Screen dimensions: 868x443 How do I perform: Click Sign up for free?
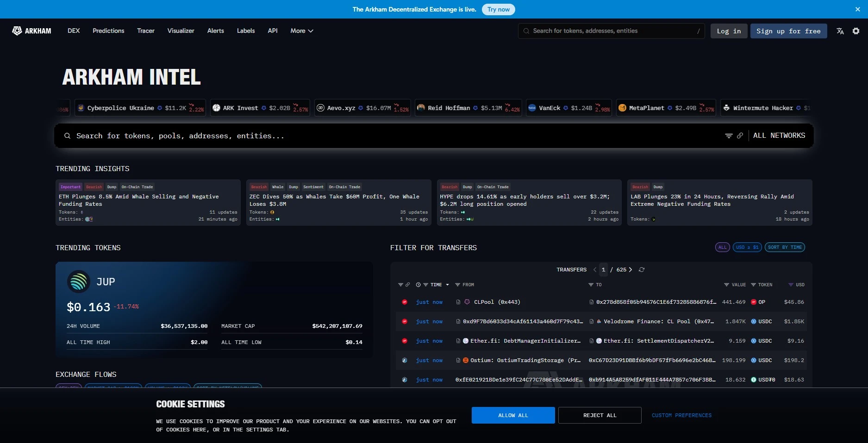click(x=789, y=31)
